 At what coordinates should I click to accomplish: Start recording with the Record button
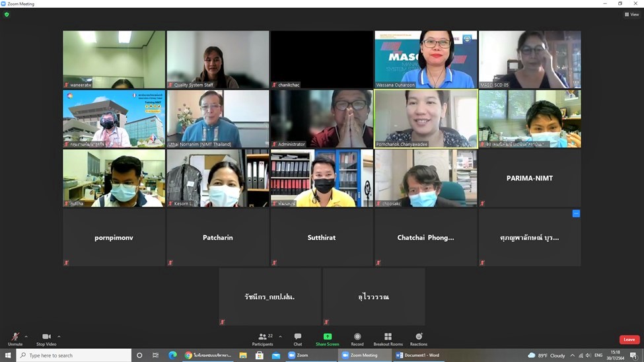tap(357, 339)
